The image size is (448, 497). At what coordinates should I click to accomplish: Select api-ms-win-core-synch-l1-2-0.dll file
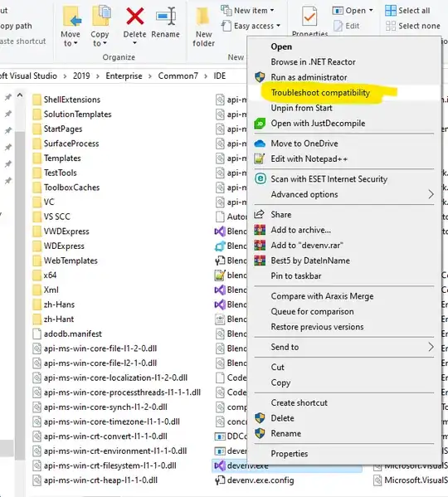pos(100,407)
